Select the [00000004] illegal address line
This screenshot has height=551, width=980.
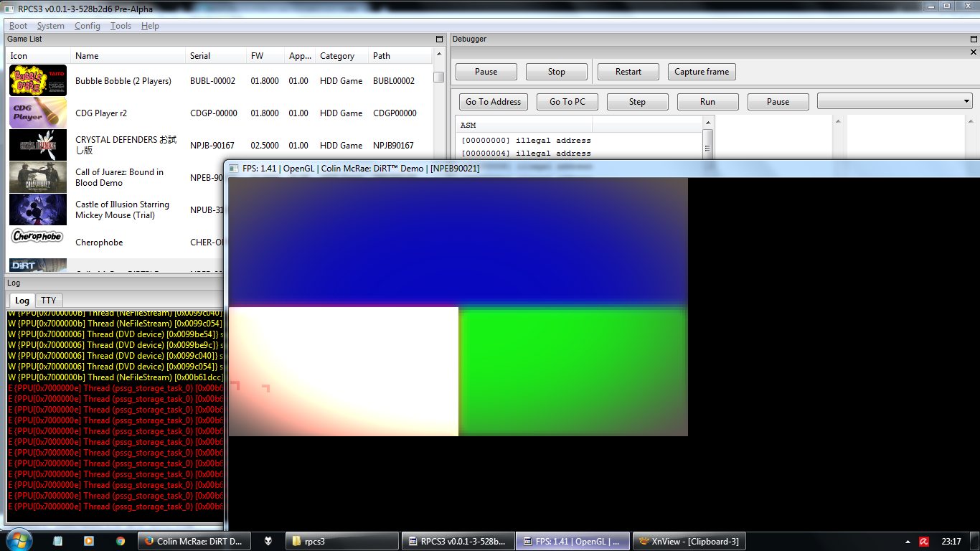(527, 154)
